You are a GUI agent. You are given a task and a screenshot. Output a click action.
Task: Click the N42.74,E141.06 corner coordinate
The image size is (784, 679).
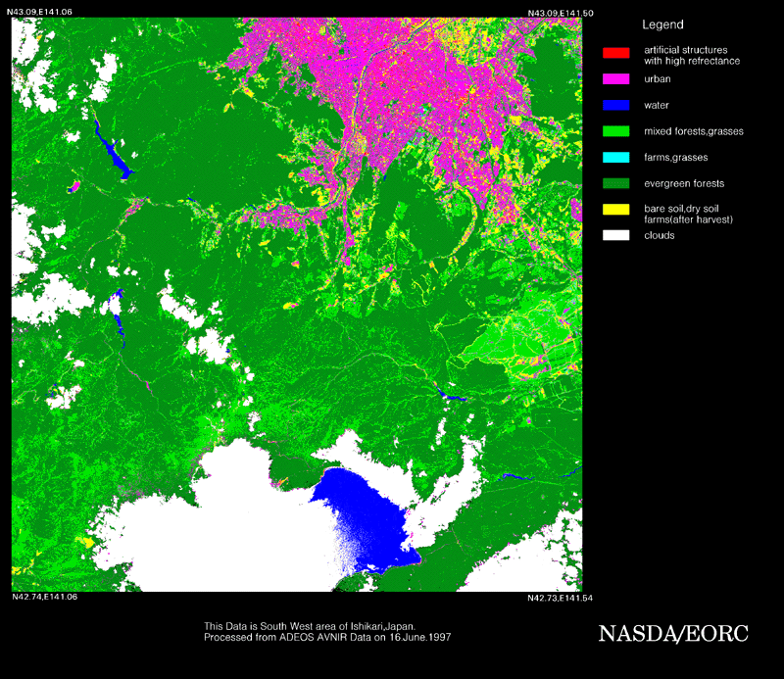(44, 597)
